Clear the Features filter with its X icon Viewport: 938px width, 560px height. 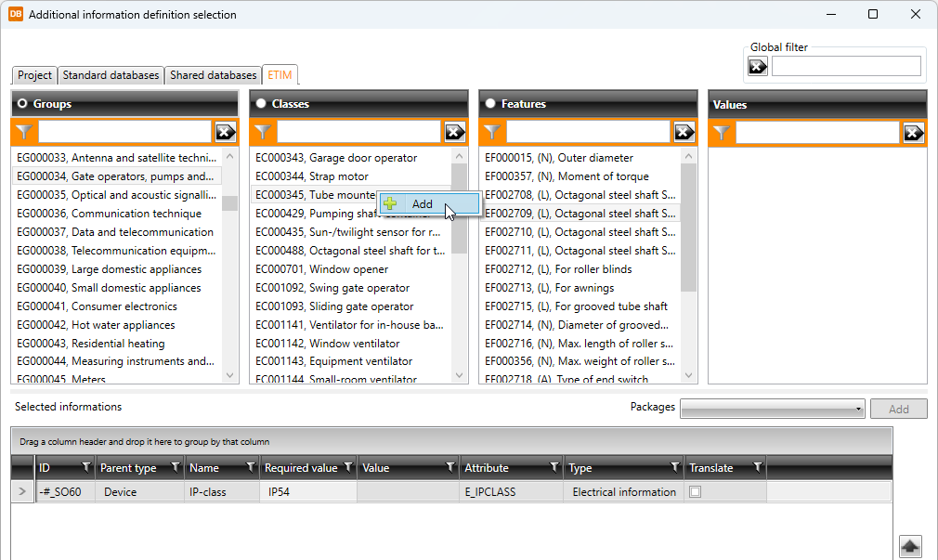click(x=684, y=132)
